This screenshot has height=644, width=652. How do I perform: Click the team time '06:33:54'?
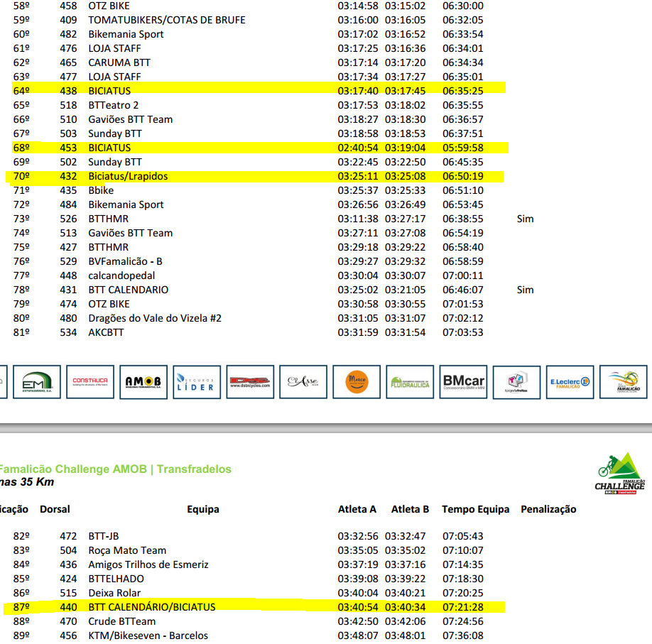(463, 34)
